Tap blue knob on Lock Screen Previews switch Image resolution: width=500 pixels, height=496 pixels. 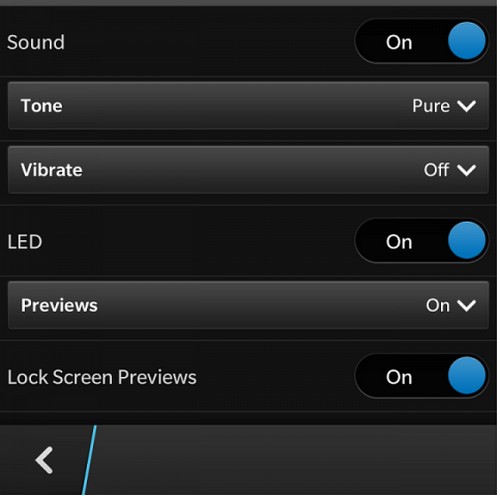point(467,376)
